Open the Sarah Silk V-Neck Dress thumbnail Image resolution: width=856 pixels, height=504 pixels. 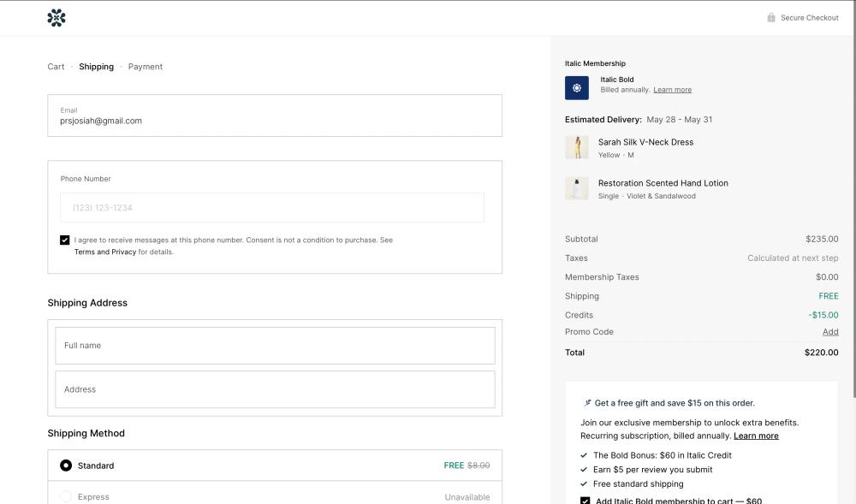tap(576, 147)
